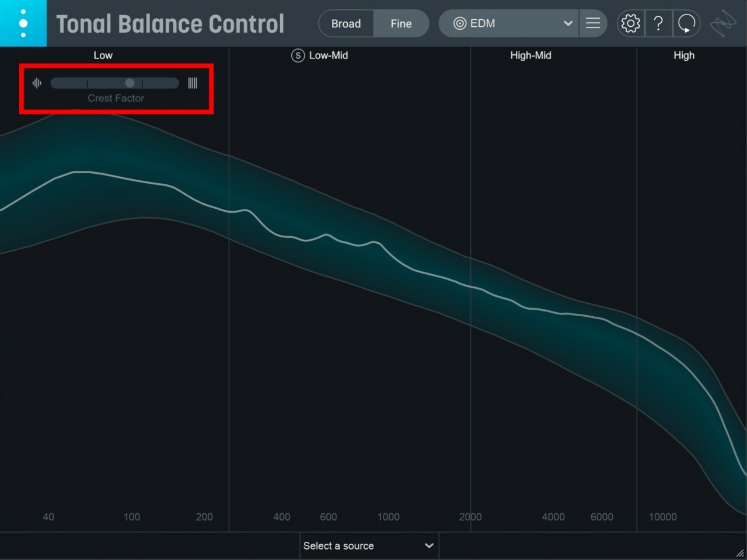
Task: Click the iZotope logo icon
Action: click(723, 23)
